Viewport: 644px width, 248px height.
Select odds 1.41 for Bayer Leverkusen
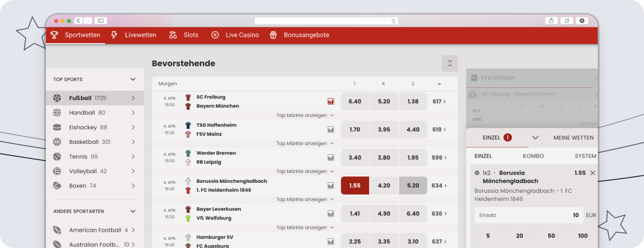tap(355, 214)
